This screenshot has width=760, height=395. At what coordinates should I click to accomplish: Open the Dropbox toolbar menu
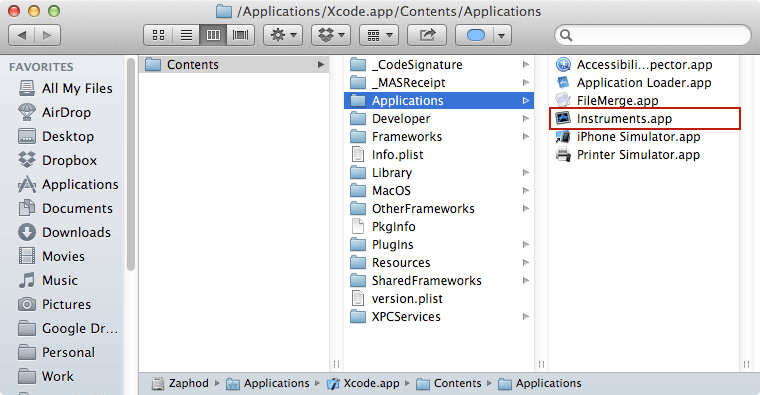pos(331,35)
